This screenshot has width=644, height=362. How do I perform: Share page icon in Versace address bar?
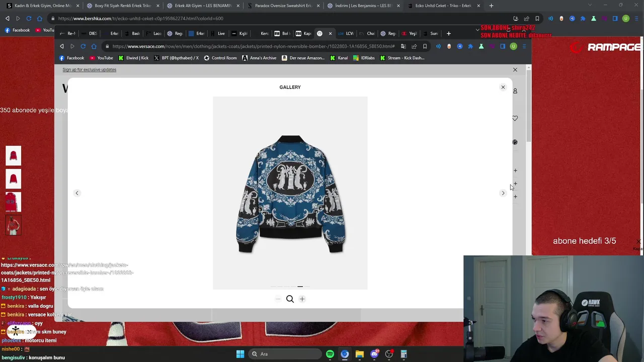(x=414, y=46)
